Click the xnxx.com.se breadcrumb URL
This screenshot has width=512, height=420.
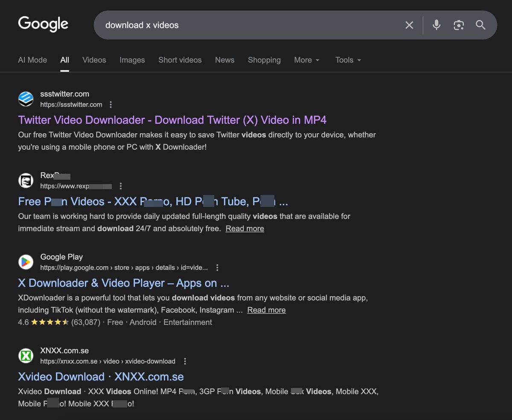pyautogui.click(x=108, y=361)
